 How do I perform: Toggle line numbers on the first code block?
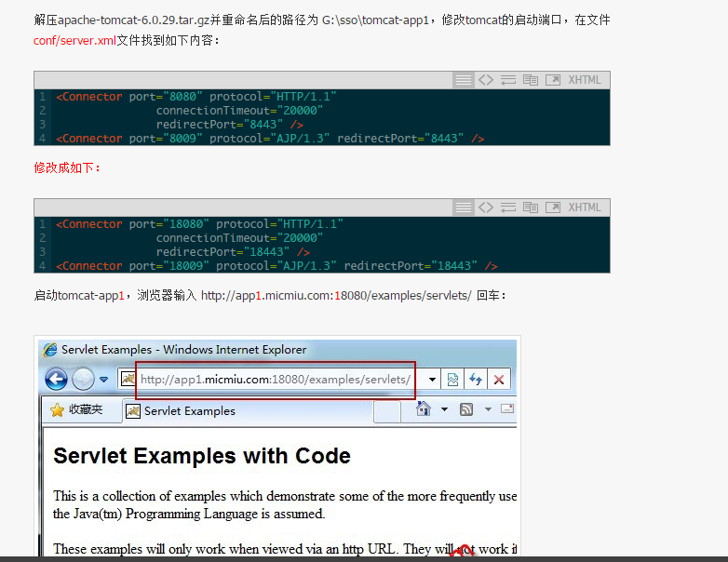(463, 80)
